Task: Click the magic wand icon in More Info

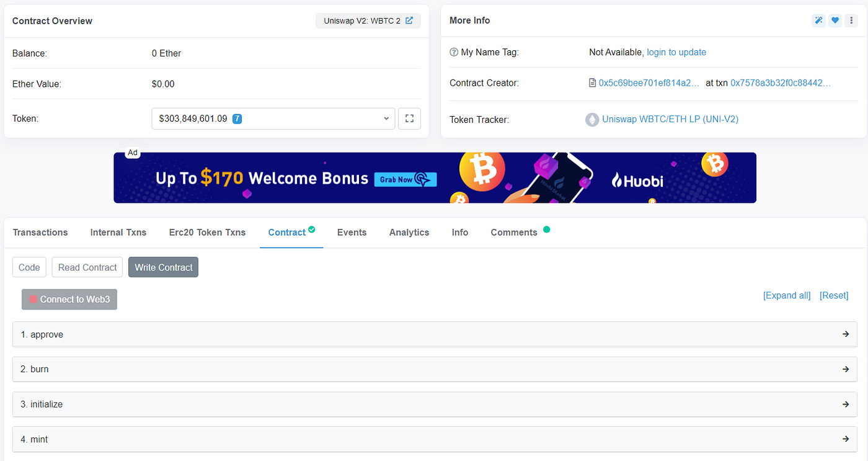Action: point(818,20)
